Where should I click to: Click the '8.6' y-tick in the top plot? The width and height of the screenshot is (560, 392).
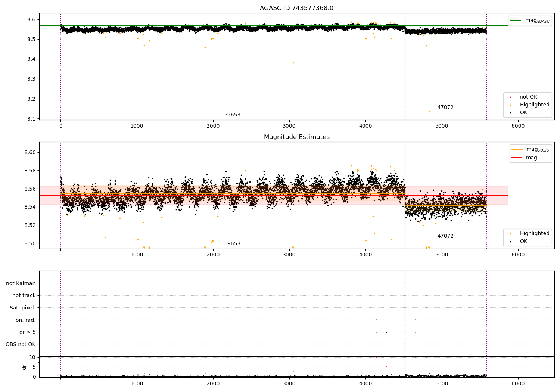(31, 19)
